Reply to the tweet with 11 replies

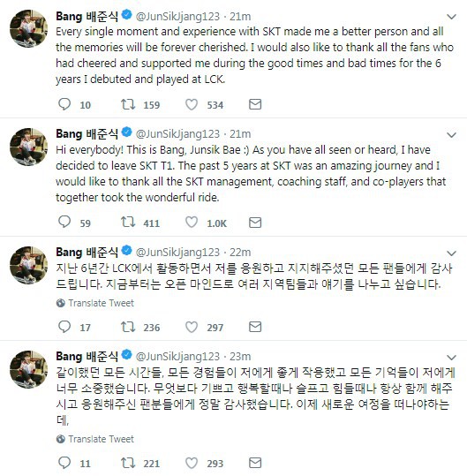(x=64, y=463)
